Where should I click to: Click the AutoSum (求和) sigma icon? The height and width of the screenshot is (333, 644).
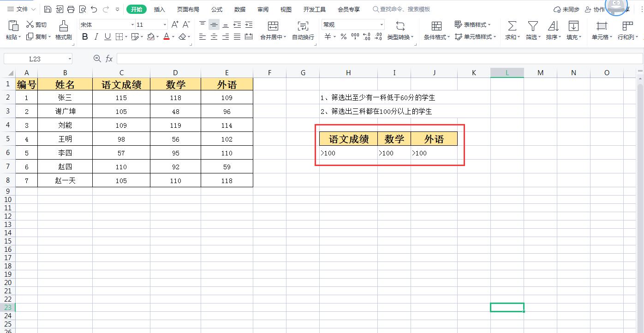512,26
